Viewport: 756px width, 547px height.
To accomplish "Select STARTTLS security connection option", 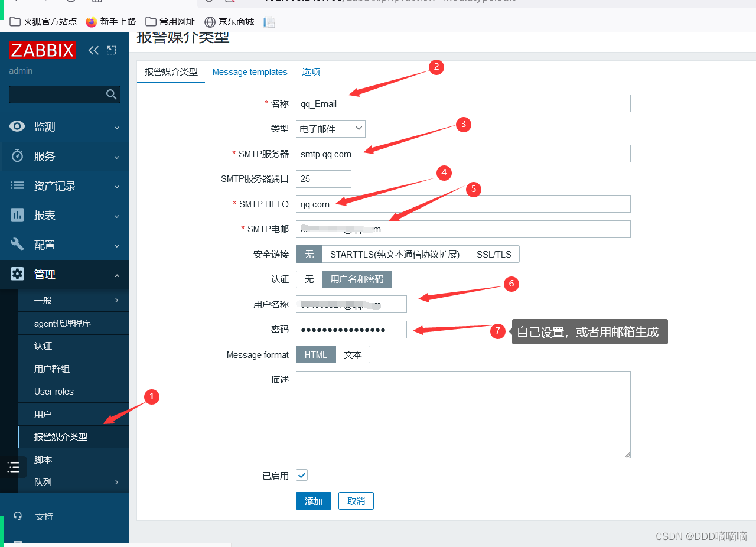I will click(x=395, y=255).
